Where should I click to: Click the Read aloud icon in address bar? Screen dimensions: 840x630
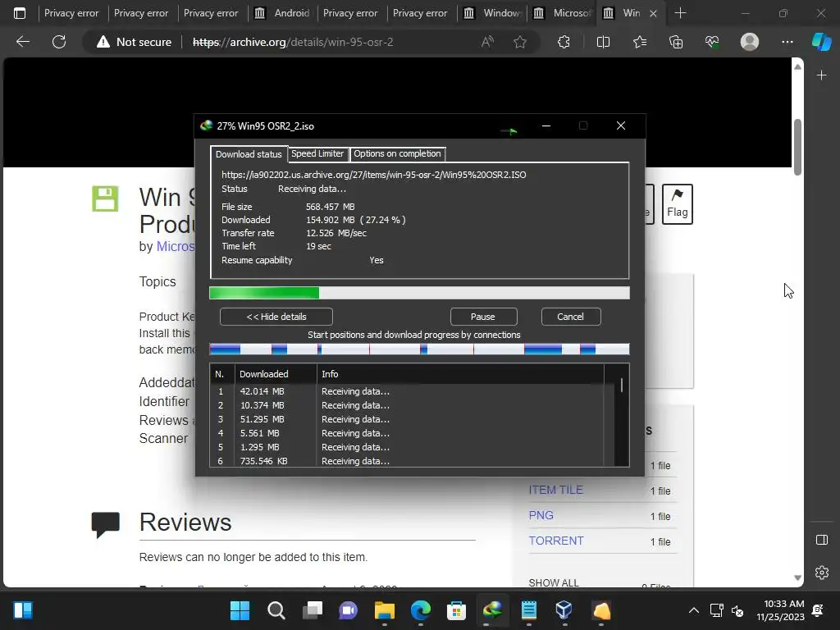pos(487,42)
